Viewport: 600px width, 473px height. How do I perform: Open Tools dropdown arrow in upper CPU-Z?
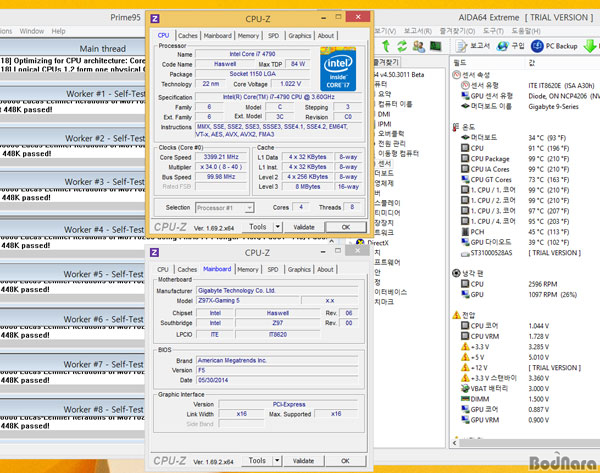[277, 227]
